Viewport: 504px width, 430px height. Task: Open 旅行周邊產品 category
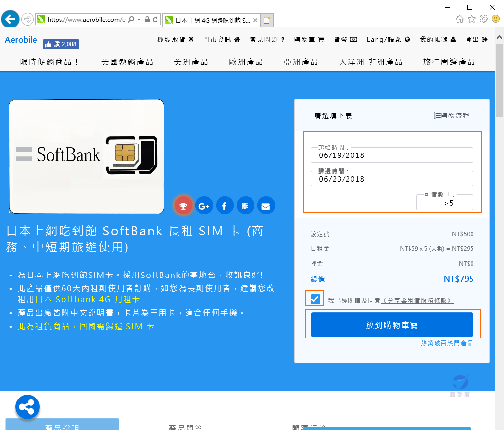click(449, 62)
